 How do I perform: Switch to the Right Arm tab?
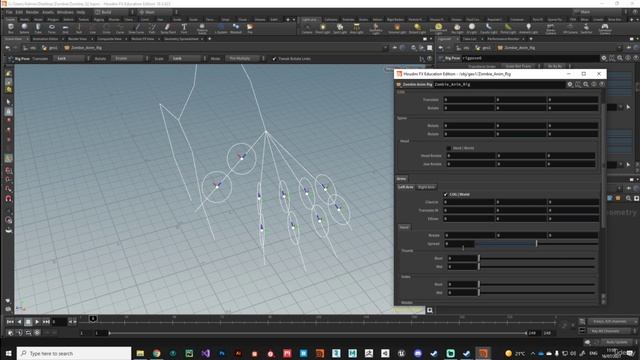pyautogui.click(x=426, y=187)
